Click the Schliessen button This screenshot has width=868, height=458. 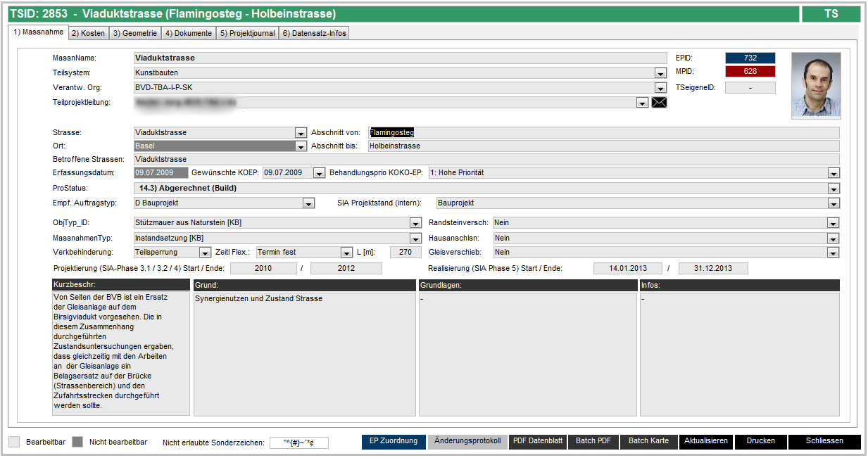[824, 441]
